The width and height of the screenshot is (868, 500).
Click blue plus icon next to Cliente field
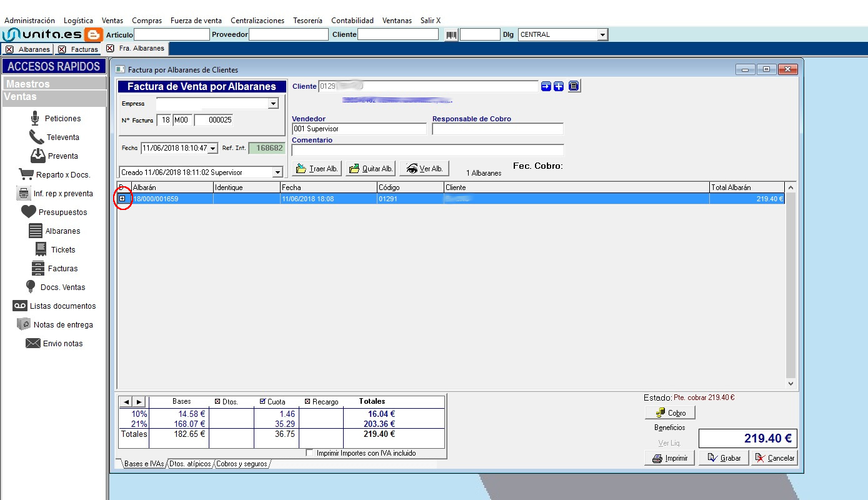tap(559, 86)
